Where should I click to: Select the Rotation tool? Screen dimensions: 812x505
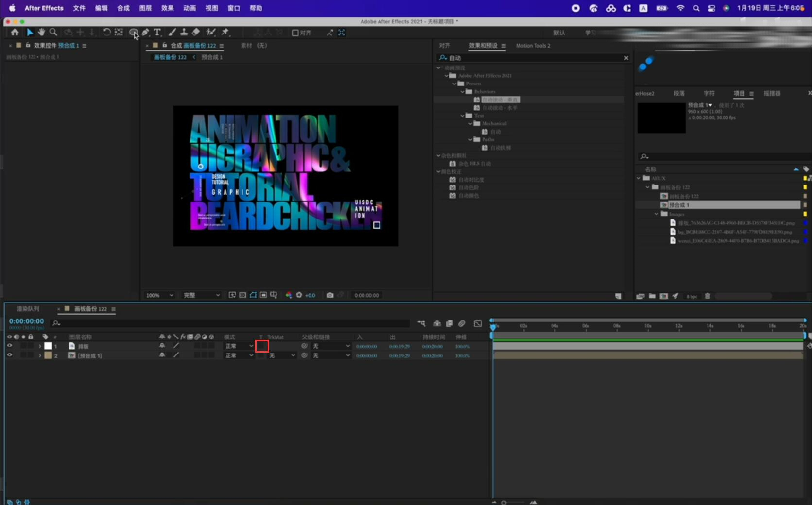coord(106,32)
